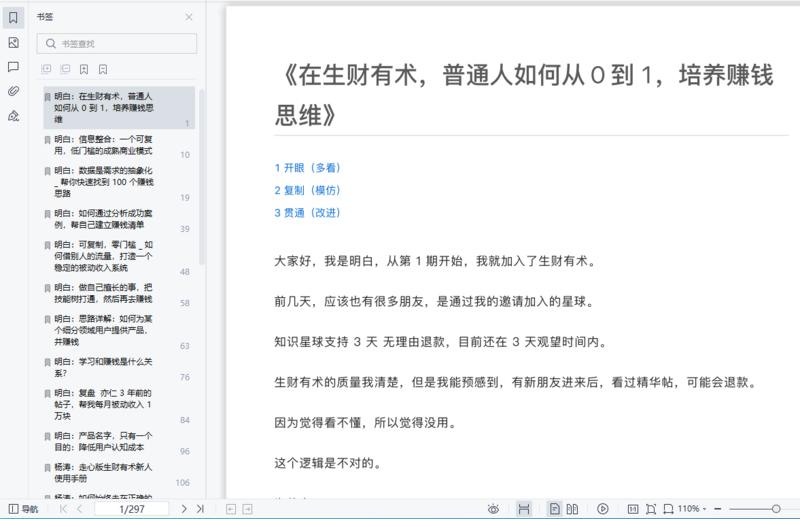The height and width of the screenshot is (519, 800).
Task: Open the Bookmarks sidebar panel icon
Action: tap(13, 17)
